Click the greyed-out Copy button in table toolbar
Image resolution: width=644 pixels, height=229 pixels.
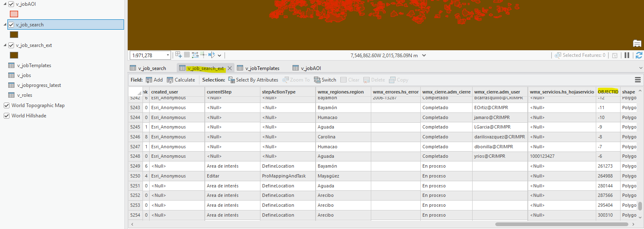398,80
